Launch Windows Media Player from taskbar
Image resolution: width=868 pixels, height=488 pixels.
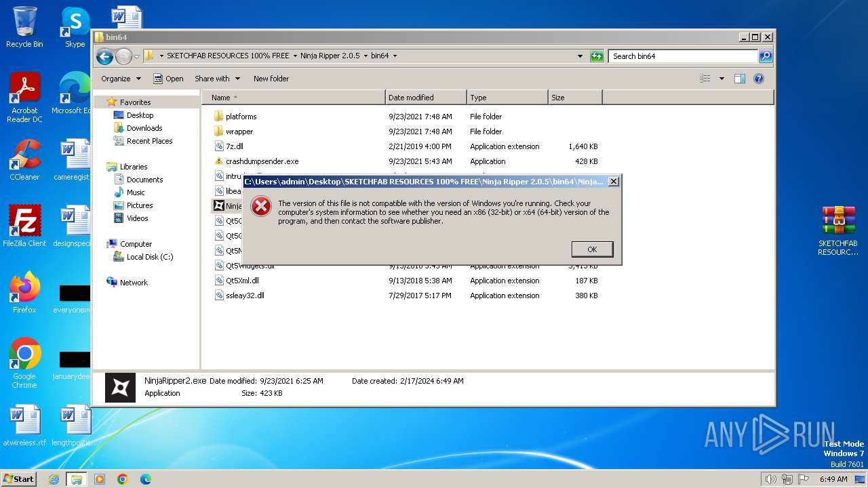coord(100,479)
